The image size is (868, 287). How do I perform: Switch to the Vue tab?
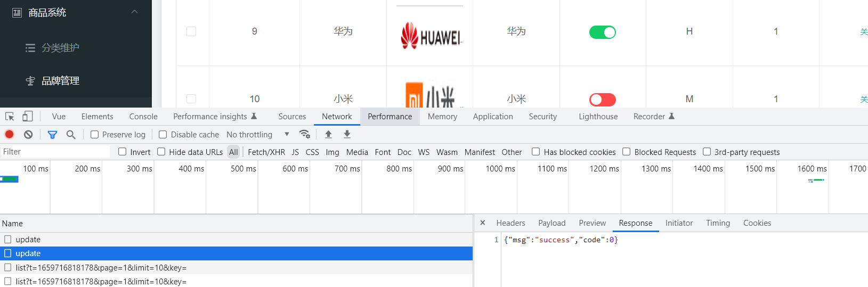(x=59, y=117)
